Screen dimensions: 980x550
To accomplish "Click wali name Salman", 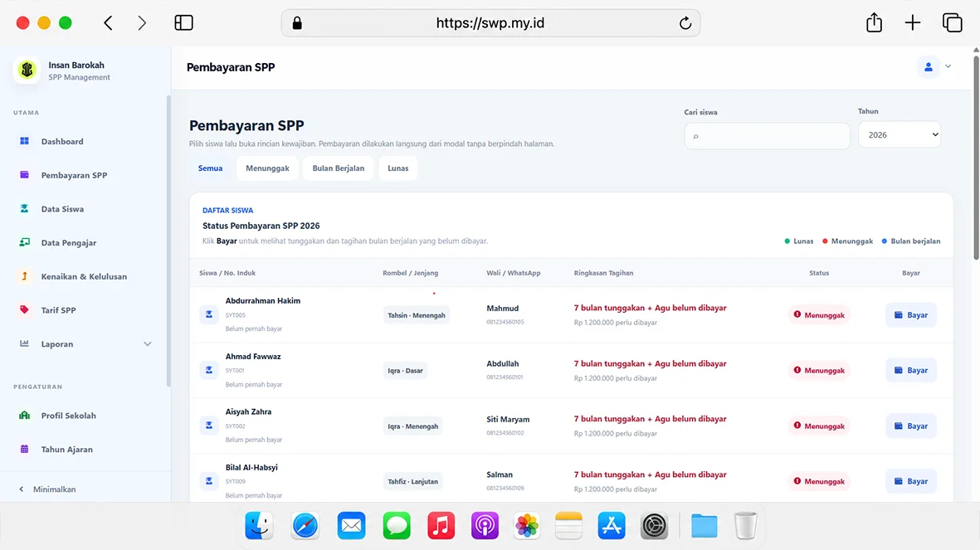I will (500, 475).
